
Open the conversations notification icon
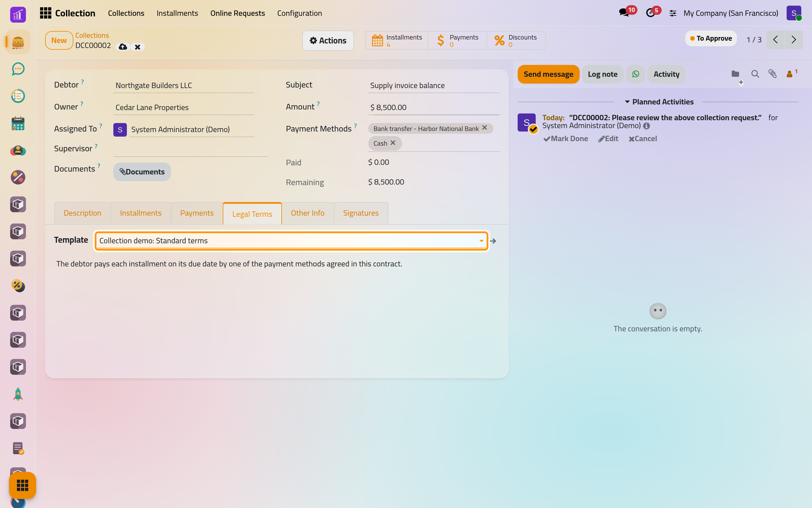pyautogui.click(x=624, y=13)
